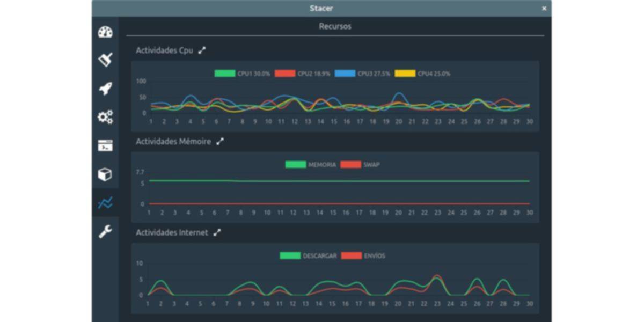Toggle SWAP series in memory legend
The height and width of the screenshot is (322, 644).
[361, 165]
